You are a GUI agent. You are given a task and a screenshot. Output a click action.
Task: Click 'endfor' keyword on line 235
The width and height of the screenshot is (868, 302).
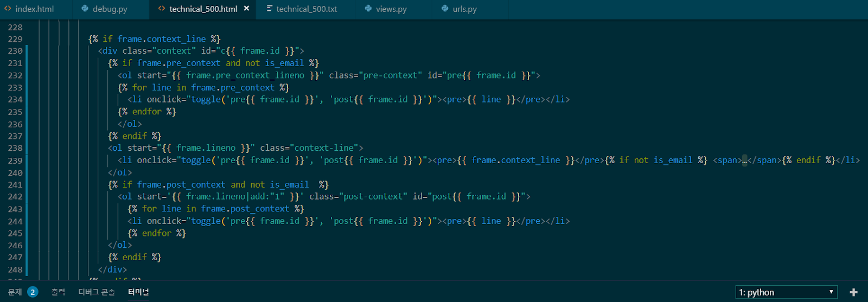click(147, 112)
